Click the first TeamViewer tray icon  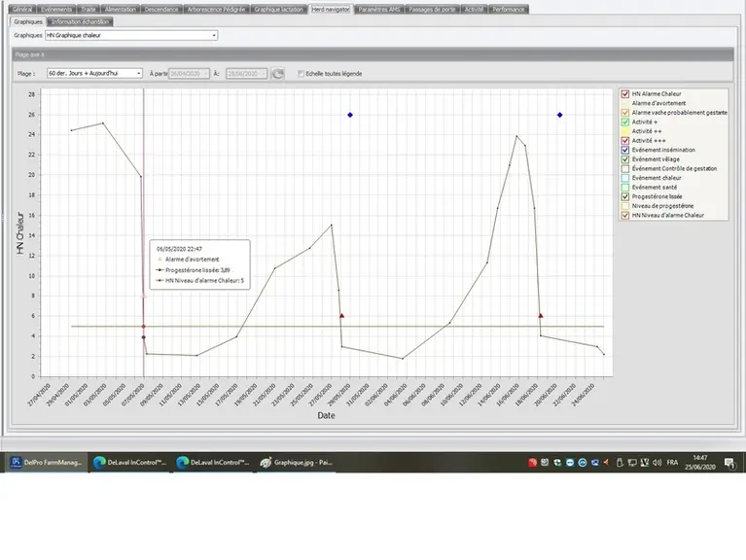coord(570,463)
